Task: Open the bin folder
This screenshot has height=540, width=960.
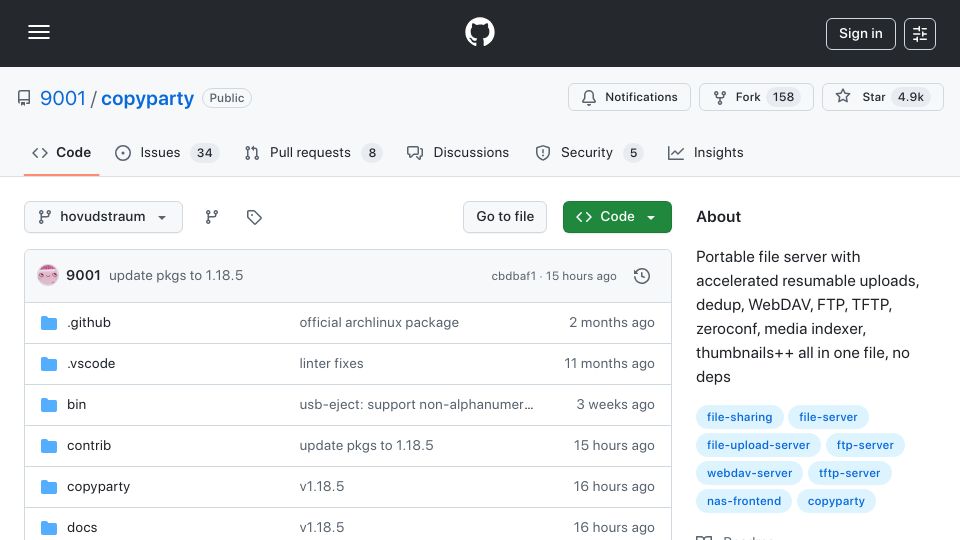Action: [x=77, y=405]
